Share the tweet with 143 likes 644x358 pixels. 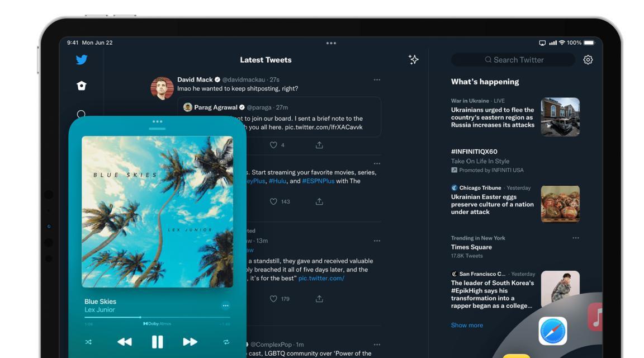319,202
